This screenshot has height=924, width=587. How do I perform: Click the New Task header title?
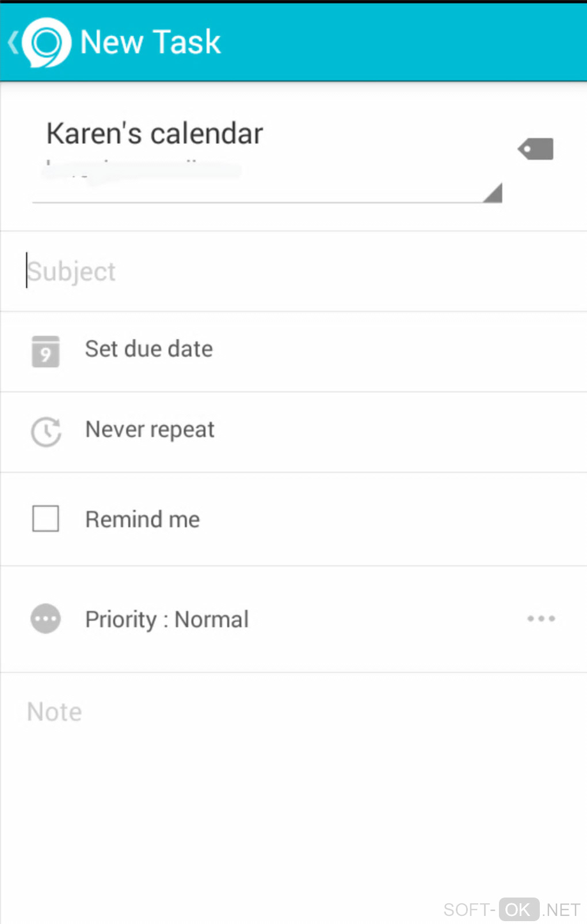pos(150,43)
